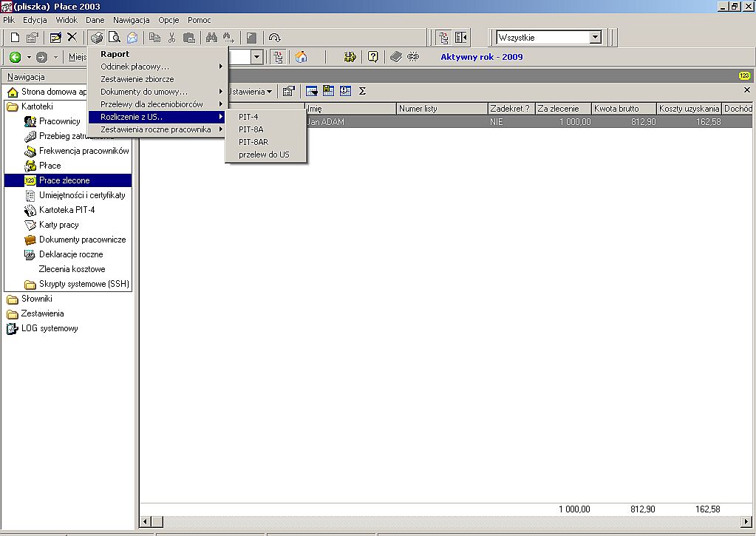Open the Forward button history dropdown arrow
The width and height of the screenshot is (756, 536).
[x=55, y=58]
